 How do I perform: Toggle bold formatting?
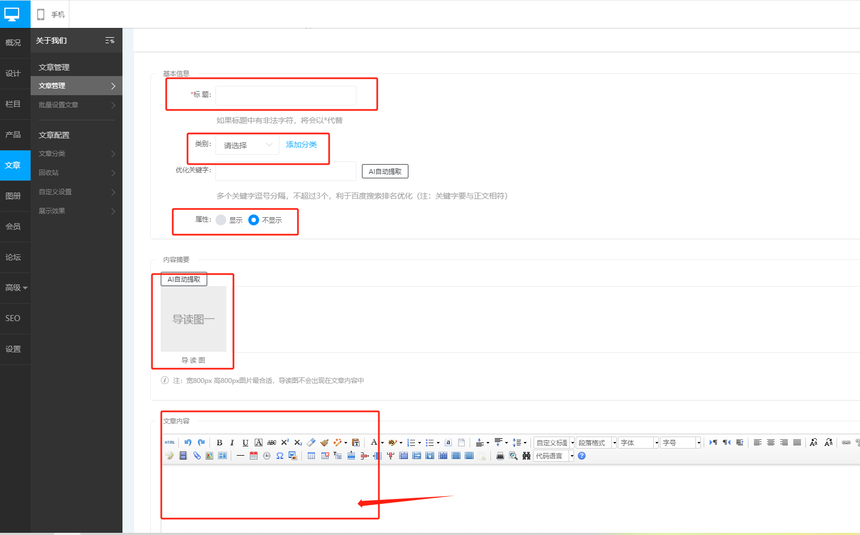coord(219,442)
